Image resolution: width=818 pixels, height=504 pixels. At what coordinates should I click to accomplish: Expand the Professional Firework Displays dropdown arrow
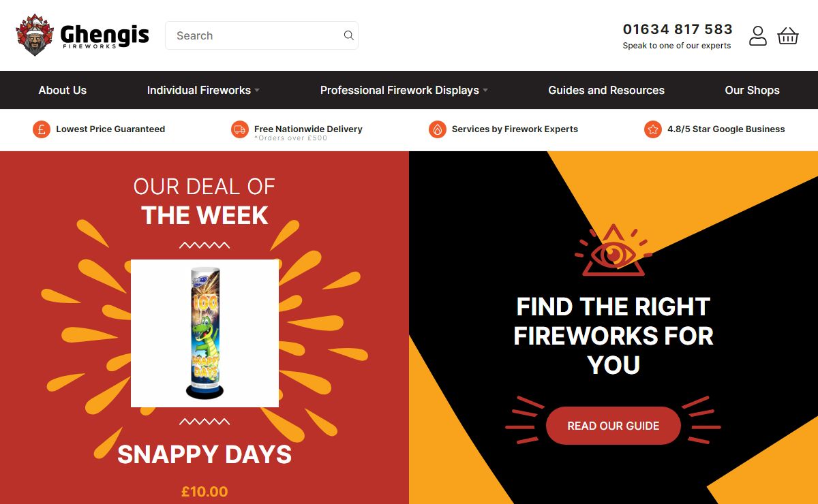click(x=485, y=91)
